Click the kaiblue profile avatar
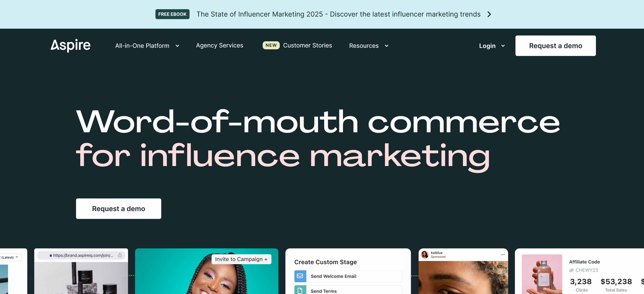Screen dimensions: 644x294 point(425,254)
